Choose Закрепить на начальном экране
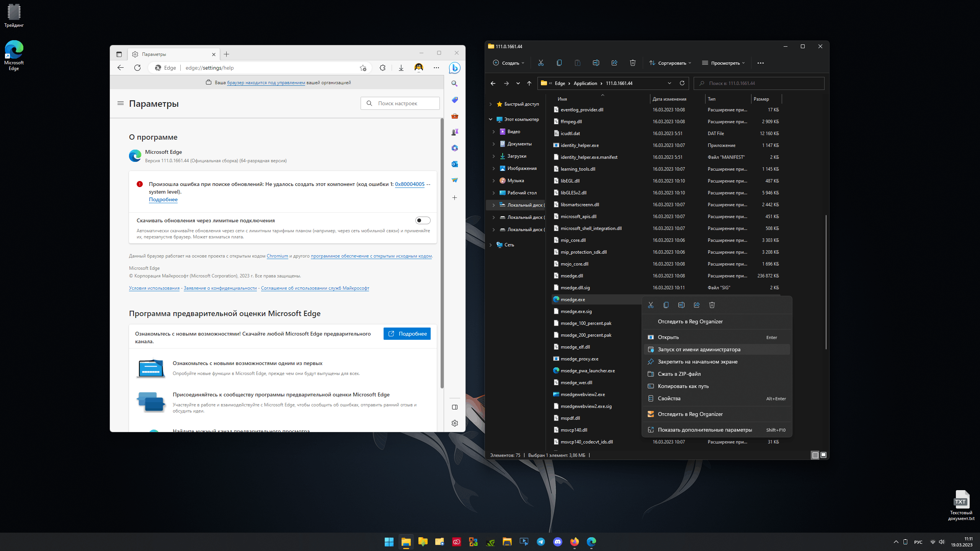Viewport: 980px width, 551px height. click(717, 362)
